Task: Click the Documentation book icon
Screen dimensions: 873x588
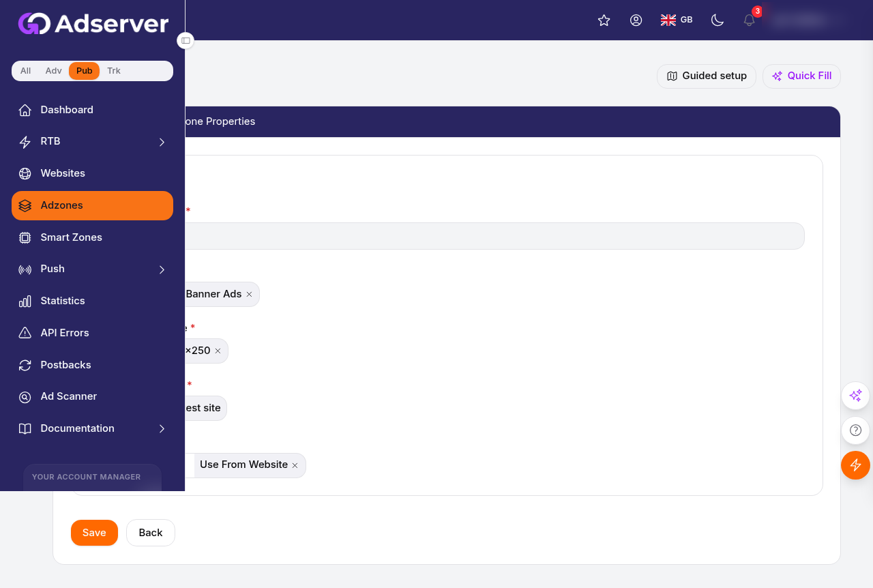Action: 25,428
